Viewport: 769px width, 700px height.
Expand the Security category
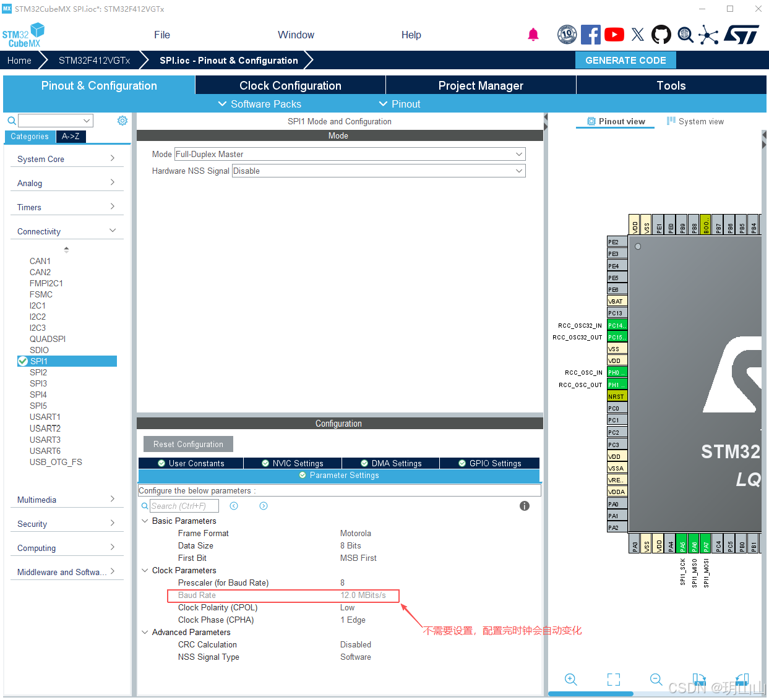click(67, 524)
